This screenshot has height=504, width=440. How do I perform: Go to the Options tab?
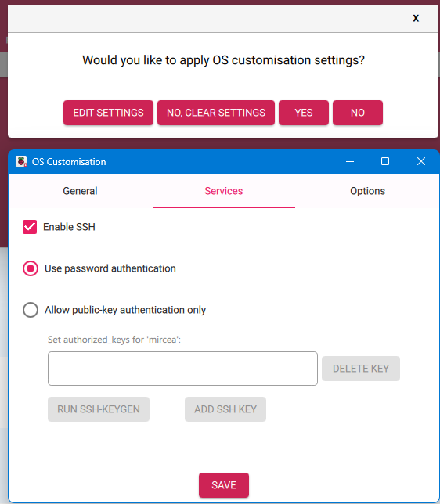coord(368,191)
